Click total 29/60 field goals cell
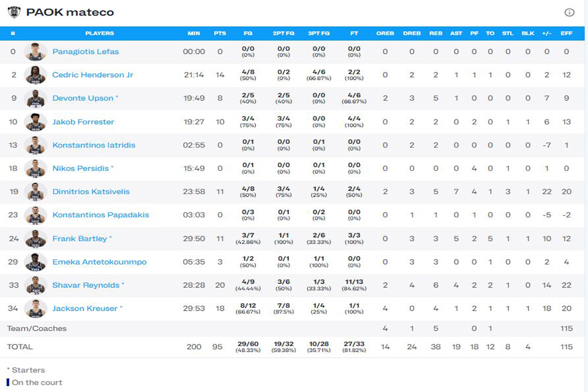 (x=248, y=347)
